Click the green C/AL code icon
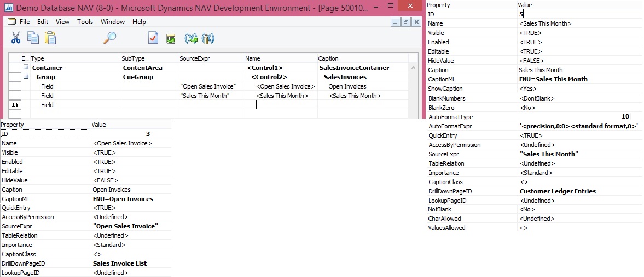The height and width of the screenshot is (277, 644). (171, 38)
